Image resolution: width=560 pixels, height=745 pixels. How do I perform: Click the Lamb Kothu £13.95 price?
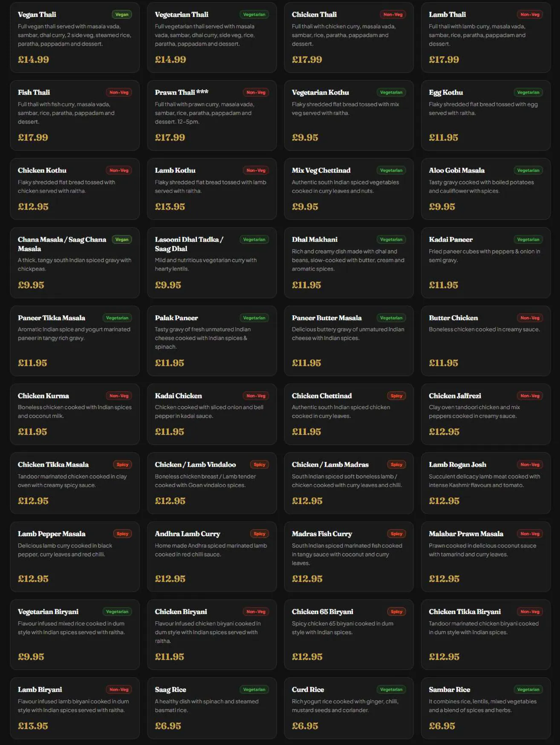pos(170,207)
